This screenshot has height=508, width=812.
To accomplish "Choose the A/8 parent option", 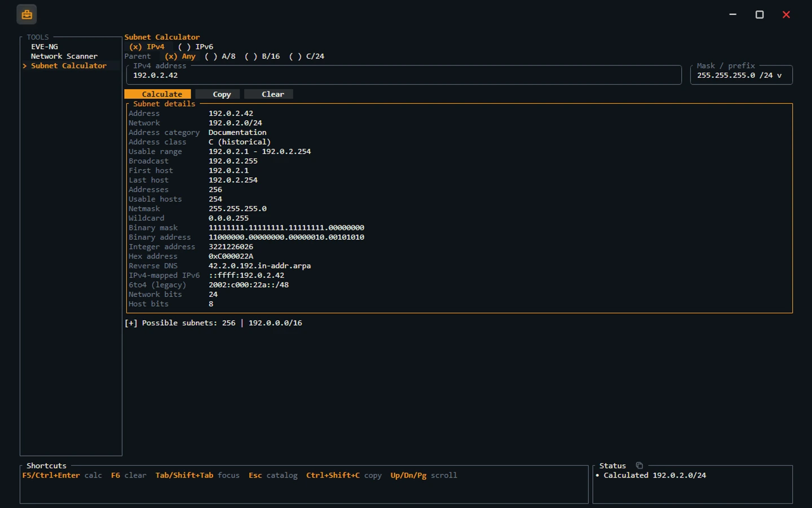I will click(x=220, y=56).
